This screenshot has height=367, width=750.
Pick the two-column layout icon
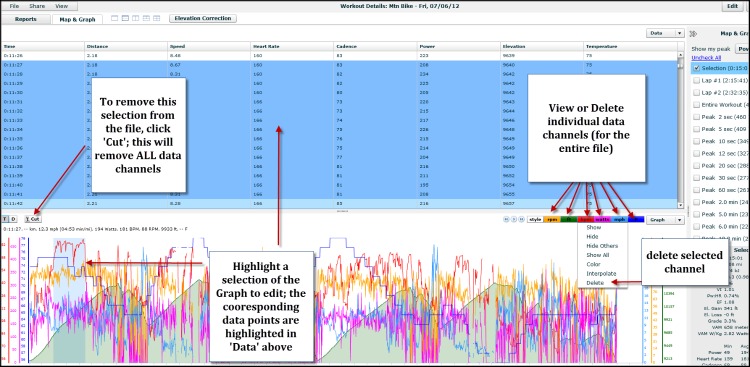(x=135, y=18)
